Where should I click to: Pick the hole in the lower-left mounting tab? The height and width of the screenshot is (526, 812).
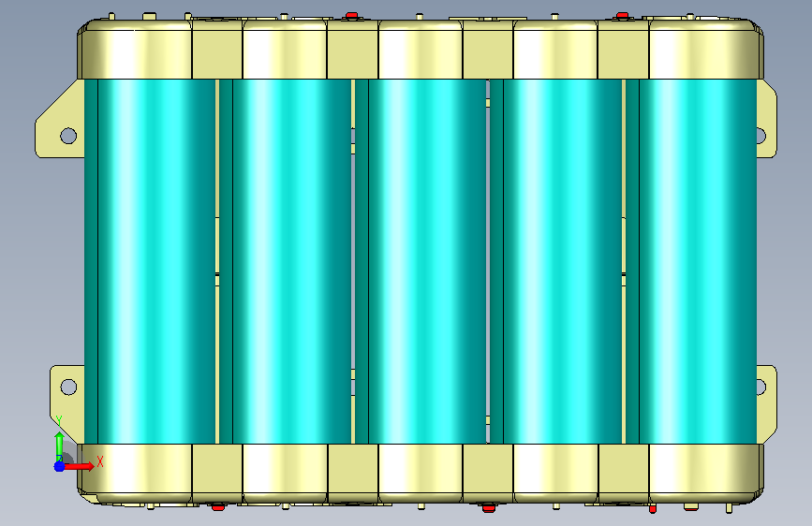click(x=68, y=387)
